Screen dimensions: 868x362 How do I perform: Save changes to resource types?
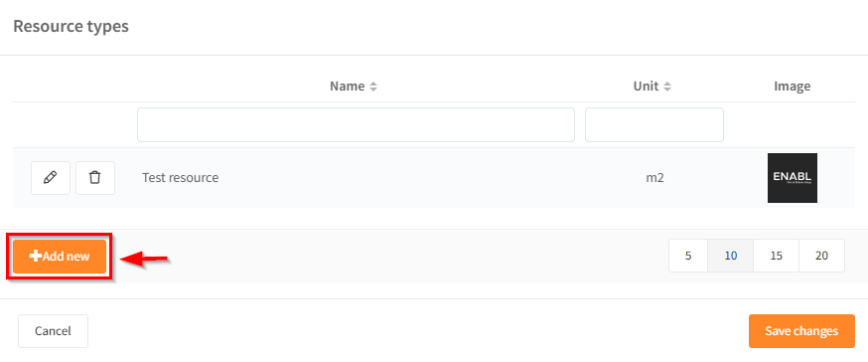pos(801,331)
